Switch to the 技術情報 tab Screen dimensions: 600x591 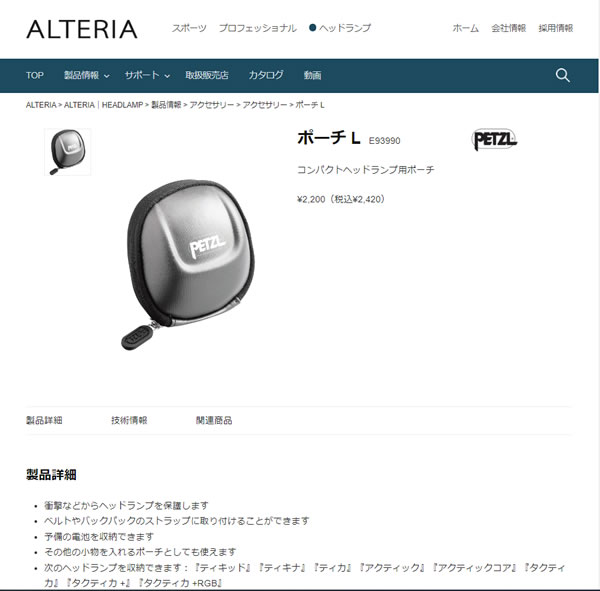pos(129,420)
